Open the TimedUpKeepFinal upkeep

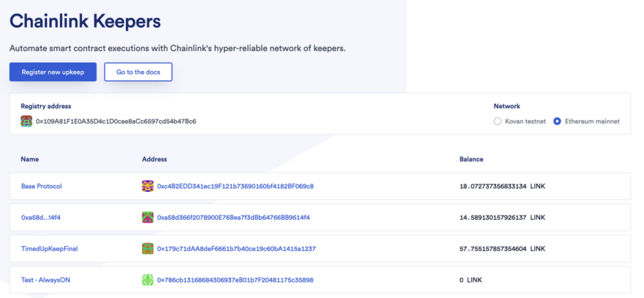[49, 249]
